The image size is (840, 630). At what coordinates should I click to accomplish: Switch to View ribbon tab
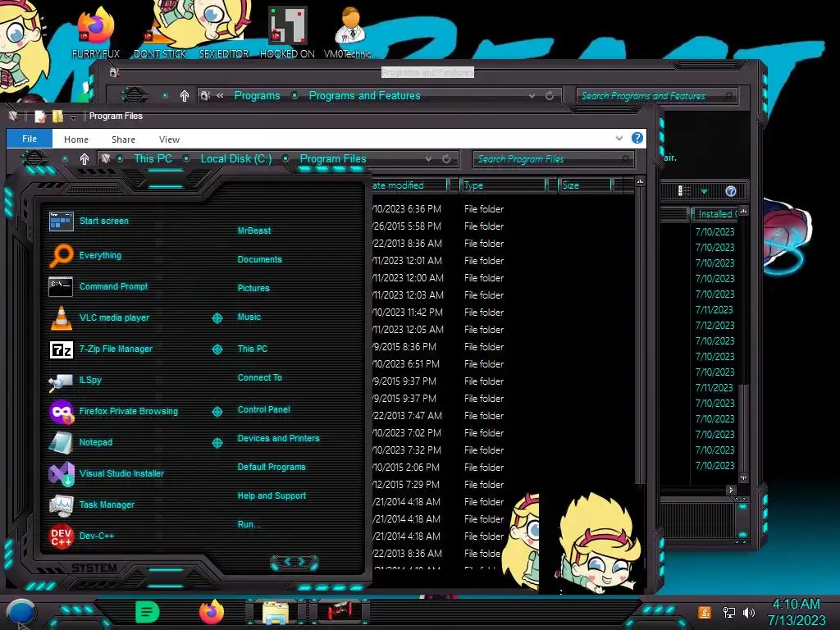169,139
